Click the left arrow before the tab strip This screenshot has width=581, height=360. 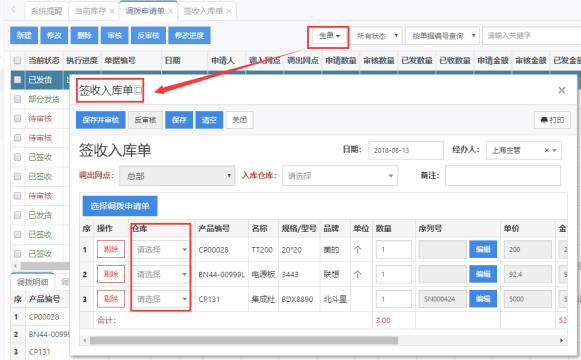[13, 10]
